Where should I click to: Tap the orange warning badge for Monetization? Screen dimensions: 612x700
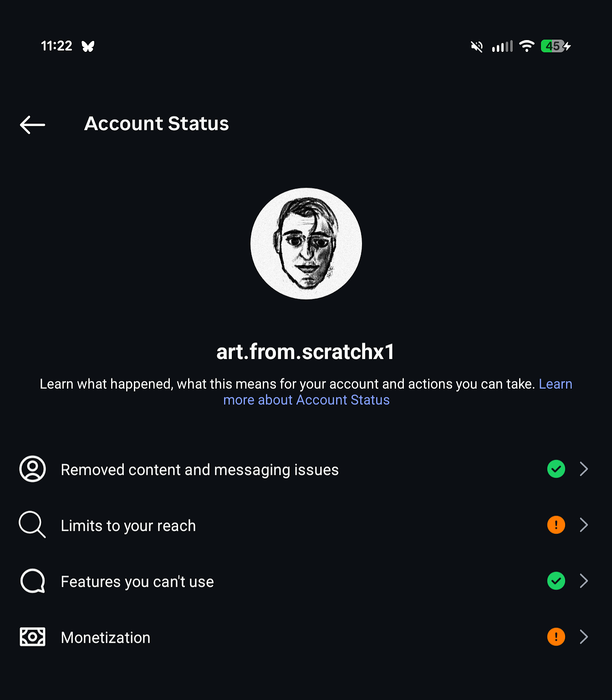coord(556,637)
